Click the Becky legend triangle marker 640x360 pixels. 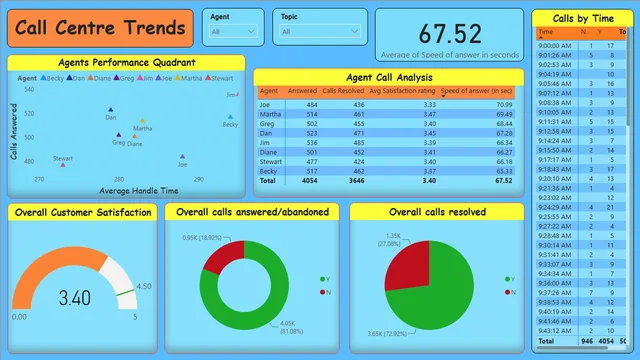pyautogui.click(x=43, y=78)
